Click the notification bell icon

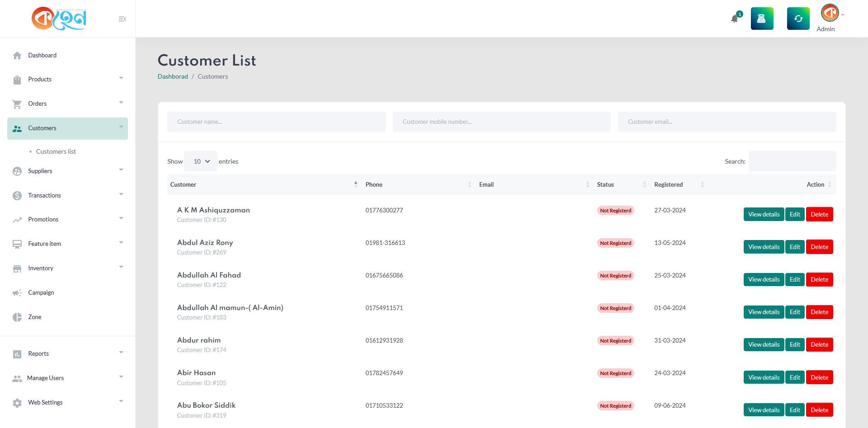[735, 19]
